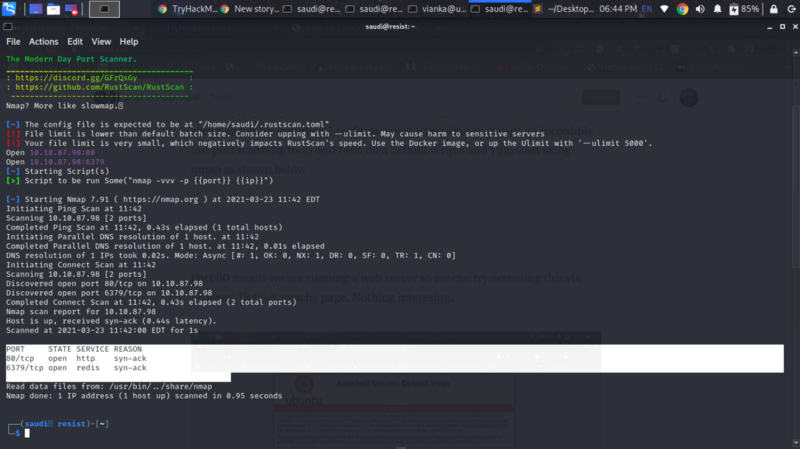
Task: Click the terminal vertical scrollbar
Action: click(x=796, y=247)
